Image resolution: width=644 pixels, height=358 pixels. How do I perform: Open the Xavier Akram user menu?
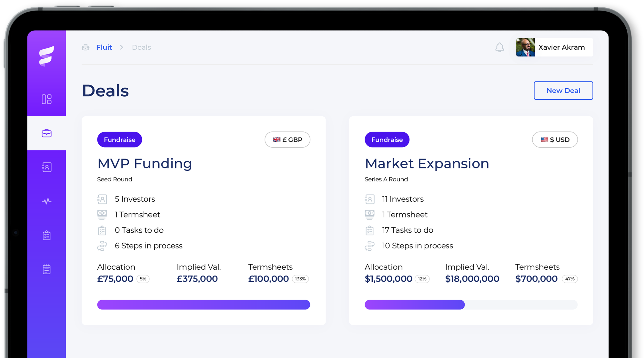554,47
